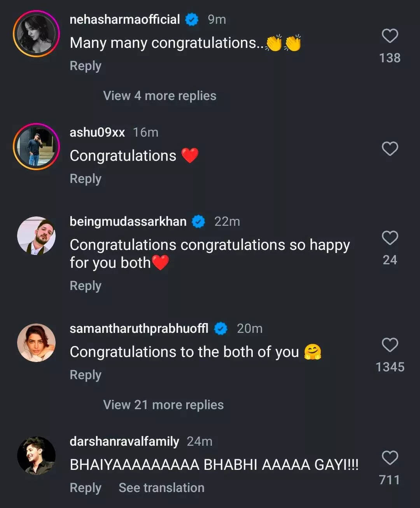Screen dimensions: 420x508
Task: Like beingmudassarkhan's comment
Action: (x=390, y=237)
